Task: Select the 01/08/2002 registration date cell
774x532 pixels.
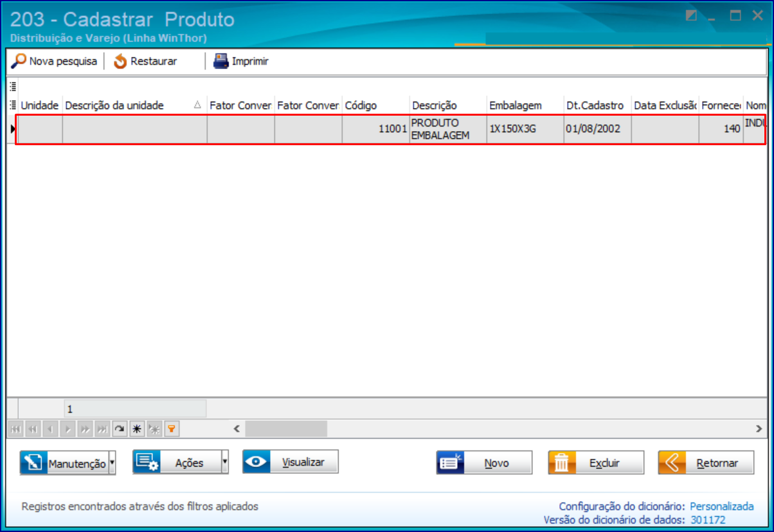Action: pyautogui.click(x=597, y=129)
